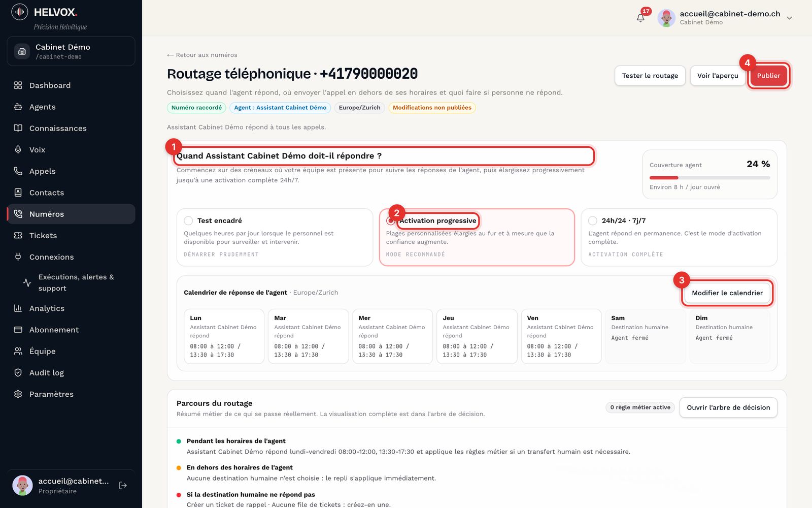The height and width of the screenshot is (508, 812).
Task: Click Voir l'aperçu button
Action: click(x=718, y=76)
